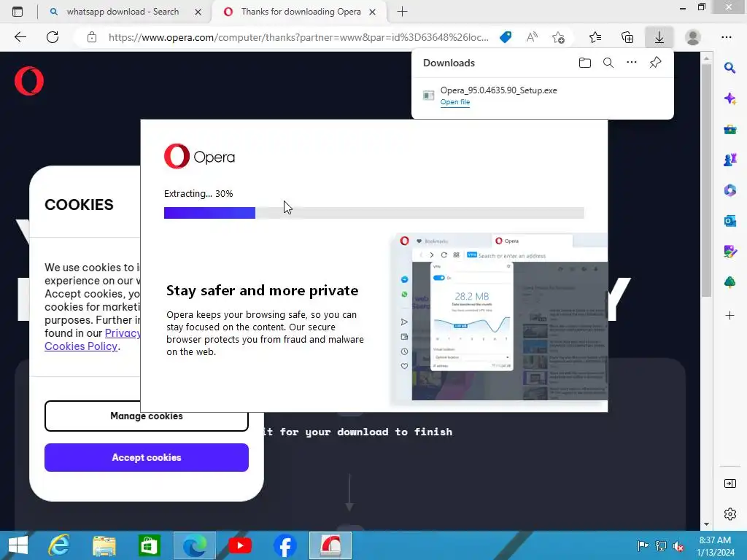Click the shopping coupon tag icon
Image resolution: width=747 pixels, height=560 pixels.
coord(506,37)
